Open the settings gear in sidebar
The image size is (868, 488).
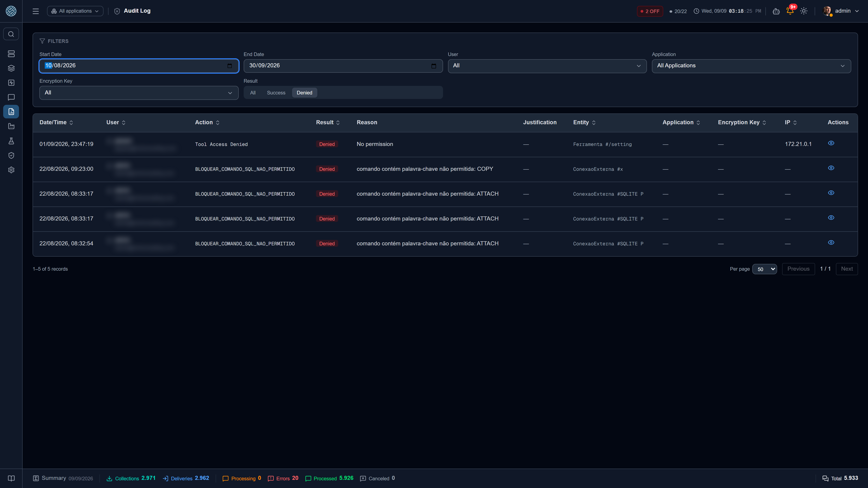pos(11,170)
